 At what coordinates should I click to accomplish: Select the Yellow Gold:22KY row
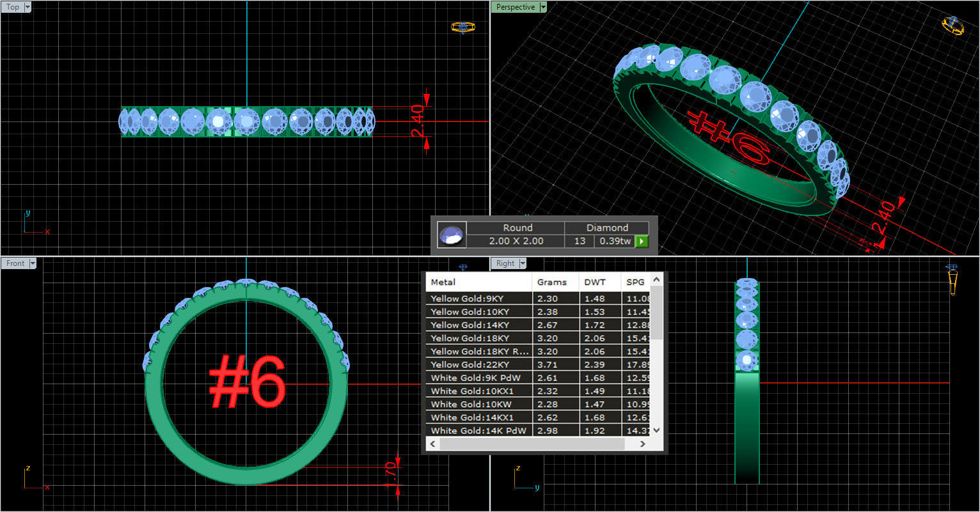tap(539, 364)
